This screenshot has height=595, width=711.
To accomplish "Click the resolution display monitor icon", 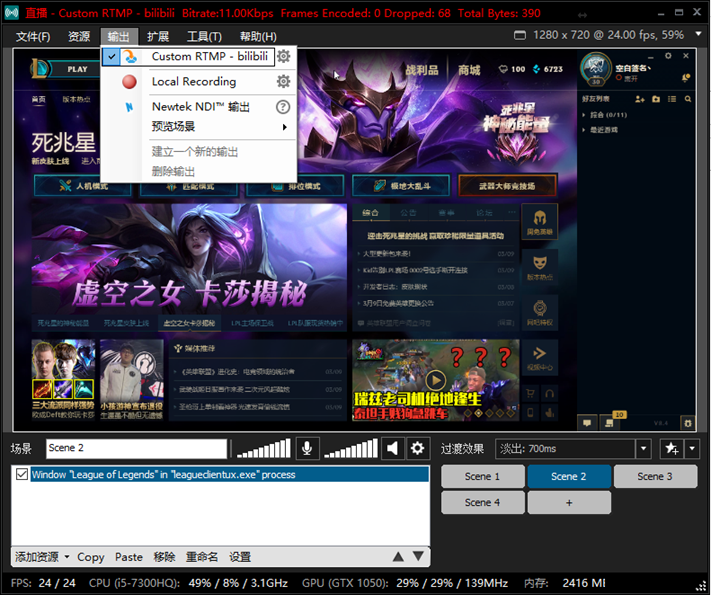I will pos(520,35).
